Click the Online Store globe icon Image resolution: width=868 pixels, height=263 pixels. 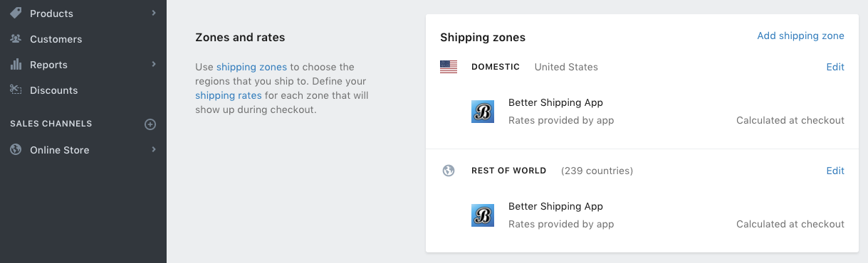coord(16,150)
